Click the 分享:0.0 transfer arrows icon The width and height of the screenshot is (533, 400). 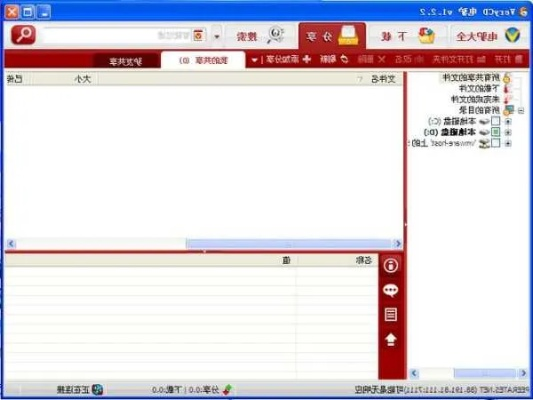pyautogui.click(x=228, y=389)
